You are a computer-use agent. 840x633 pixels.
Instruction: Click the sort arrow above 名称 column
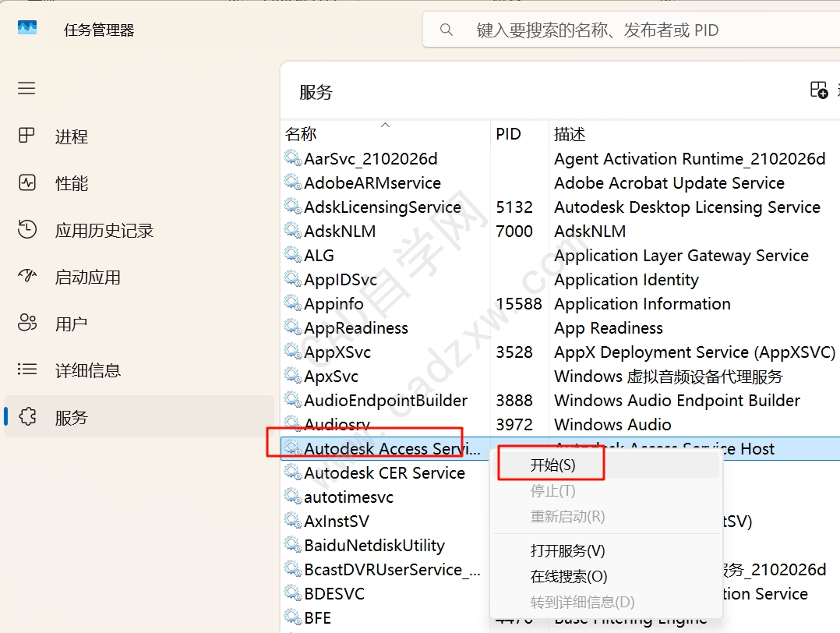(x=385, y=125)
